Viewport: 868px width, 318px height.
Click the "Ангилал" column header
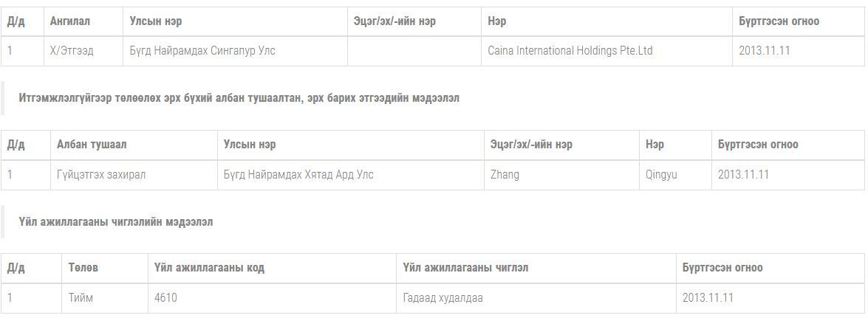[70, 21]
